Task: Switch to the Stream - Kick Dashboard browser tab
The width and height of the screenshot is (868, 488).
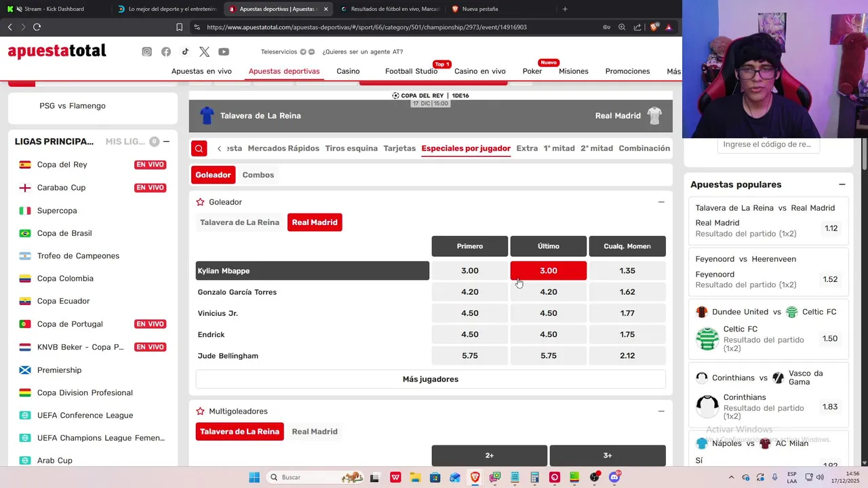Action: pyautogui.click(x=54, y=9)
